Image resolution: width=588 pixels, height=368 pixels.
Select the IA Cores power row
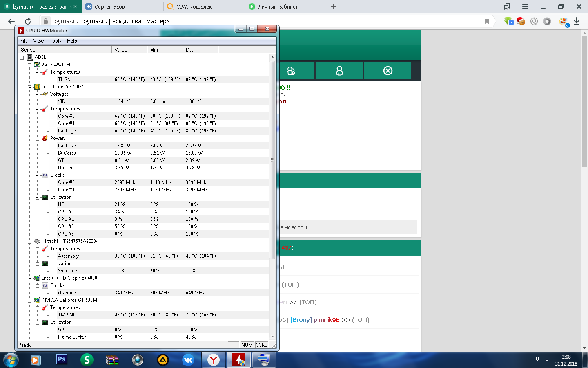click(x=144, y=153)
